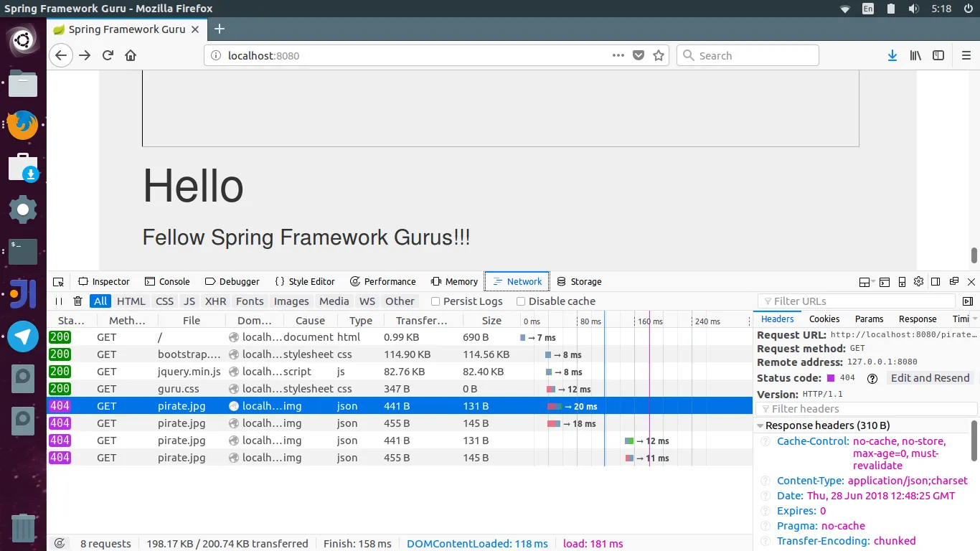Show Firefox sidebars
The height and width of the screenshot is (551, 980).
(x=938, y=55)
